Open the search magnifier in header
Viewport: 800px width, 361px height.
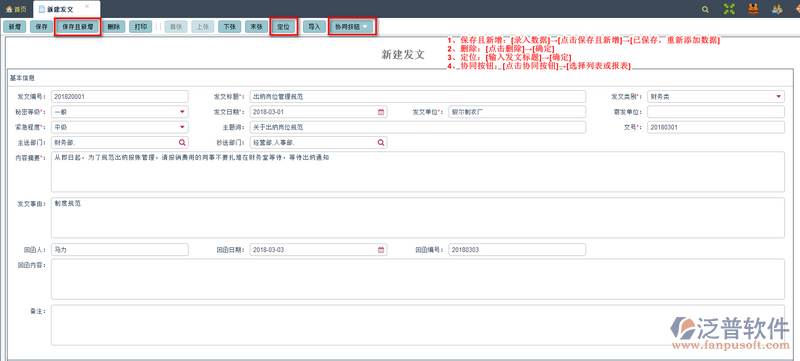pyautogui.click(x=705, y=9)
